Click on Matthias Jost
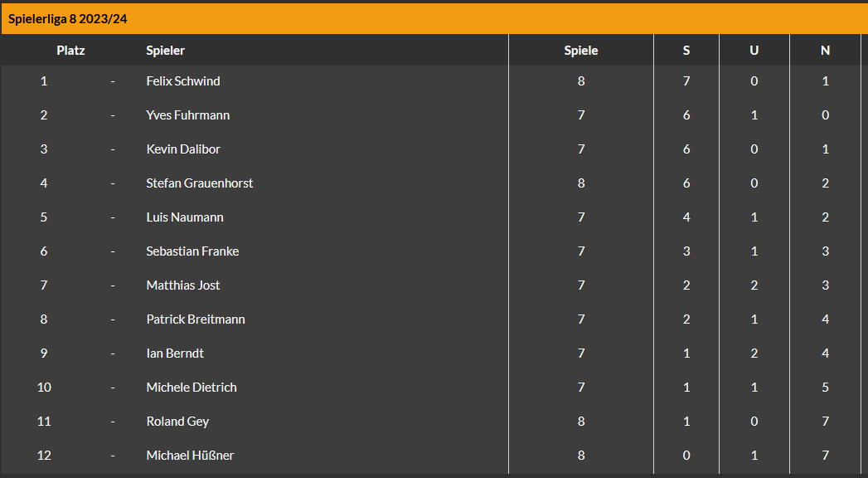 coord(182,285)
